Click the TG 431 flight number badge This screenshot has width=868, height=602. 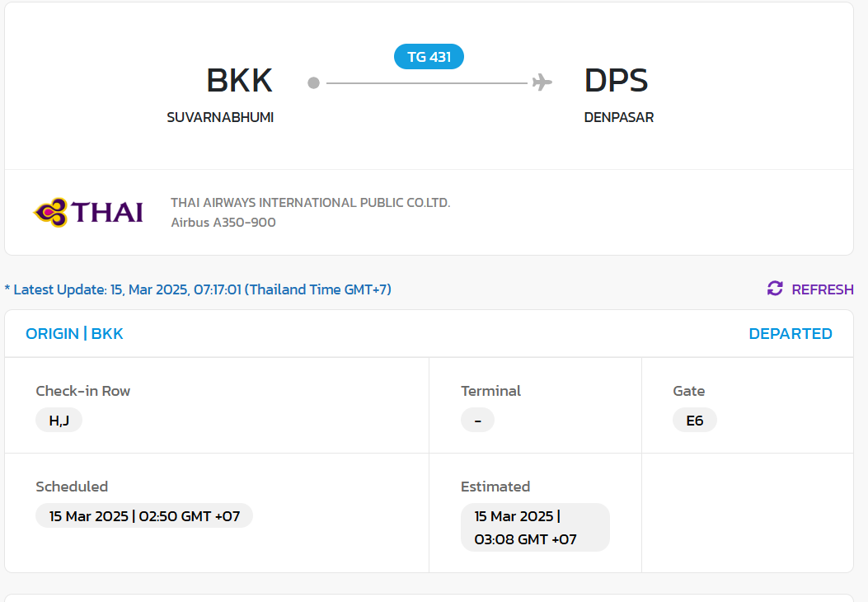(429, 57)
